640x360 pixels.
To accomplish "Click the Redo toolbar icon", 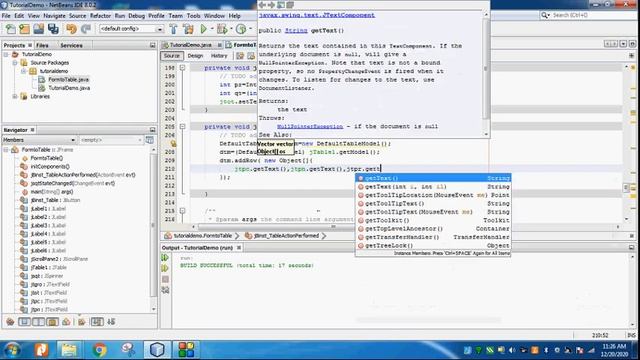I will 86,29.
